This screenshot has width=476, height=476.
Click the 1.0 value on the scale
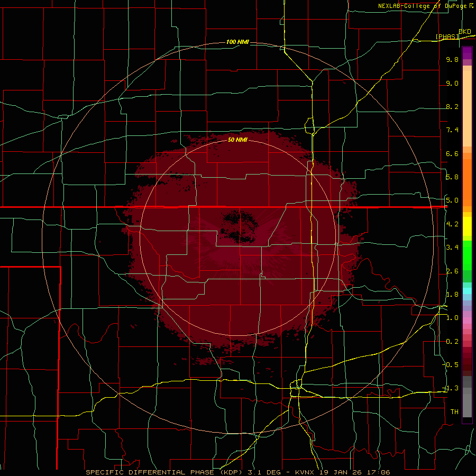(x=452, y=318)
